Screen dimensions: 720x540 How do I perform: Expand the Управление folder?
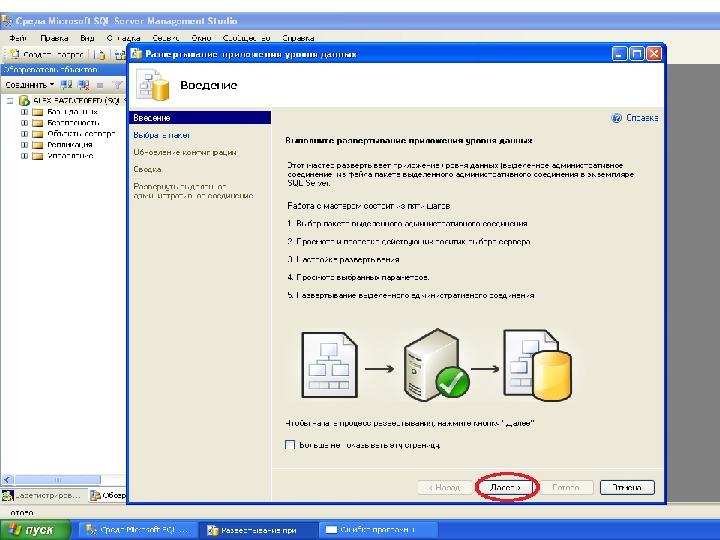[24, 156]
